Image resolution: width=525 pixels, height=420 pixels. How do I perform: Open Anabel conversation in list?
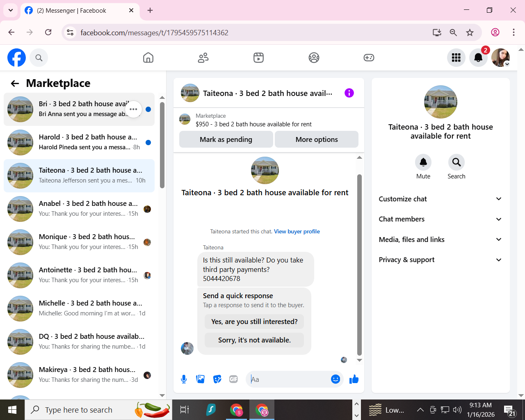click(79, 209)
